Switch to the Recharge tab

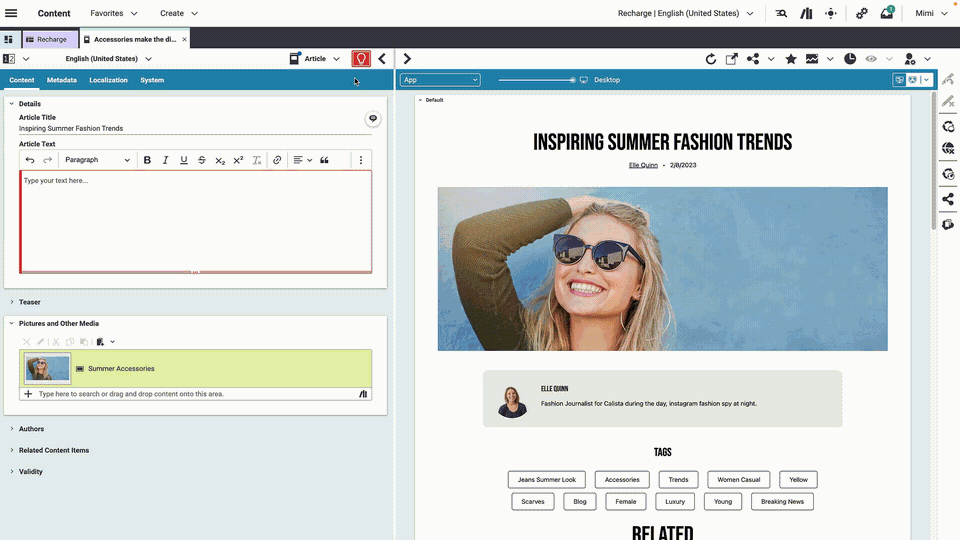click(x=50, y=39)
